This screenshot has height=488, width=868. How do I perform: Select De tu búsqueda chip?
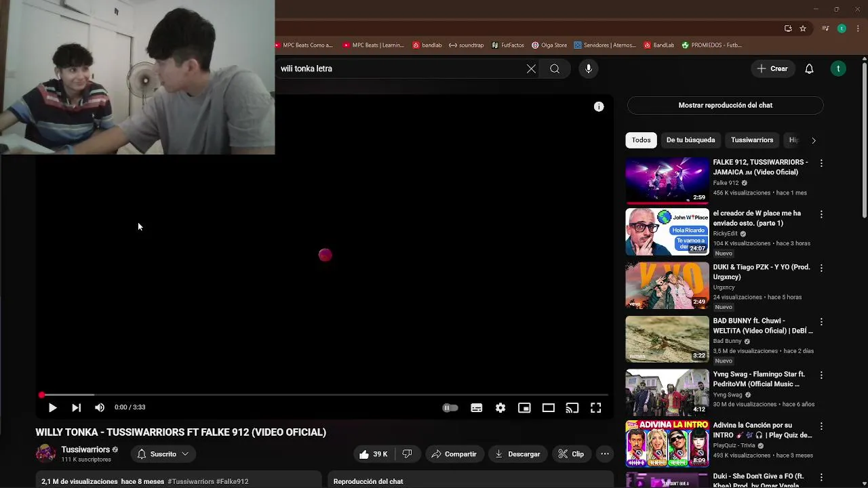pos(690,140)
